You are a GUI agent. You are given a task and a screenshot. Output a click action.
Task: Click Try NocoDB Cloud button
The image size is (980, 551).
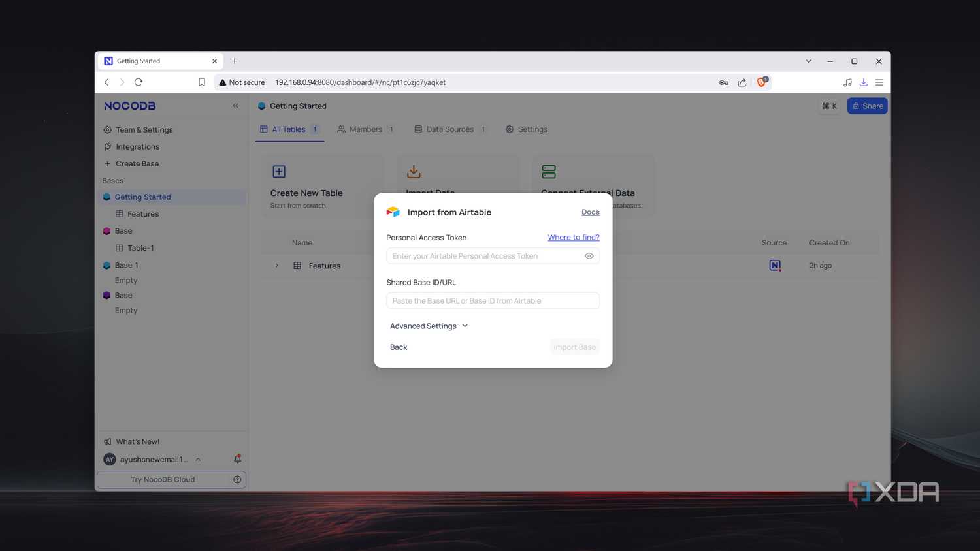point(163,480)
